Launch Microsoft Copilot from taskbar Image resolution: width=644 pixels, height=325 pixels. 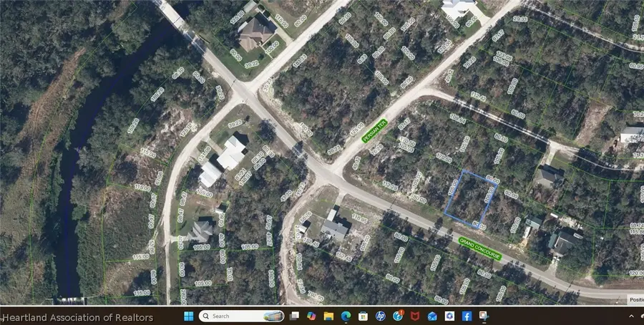pos(311,316)
